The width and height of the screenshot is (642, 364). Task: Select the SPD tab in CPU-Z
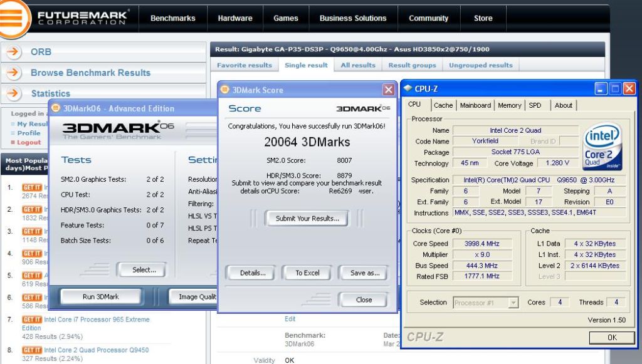535,105
